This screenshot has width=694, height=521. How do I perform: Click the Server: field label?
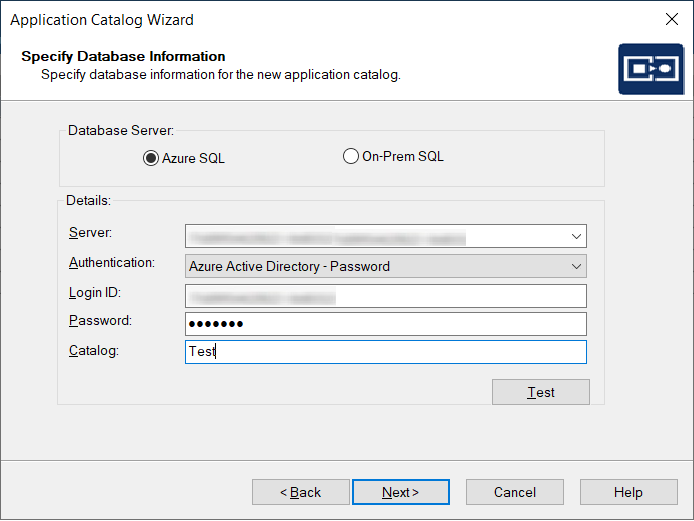tap(90, 233)
